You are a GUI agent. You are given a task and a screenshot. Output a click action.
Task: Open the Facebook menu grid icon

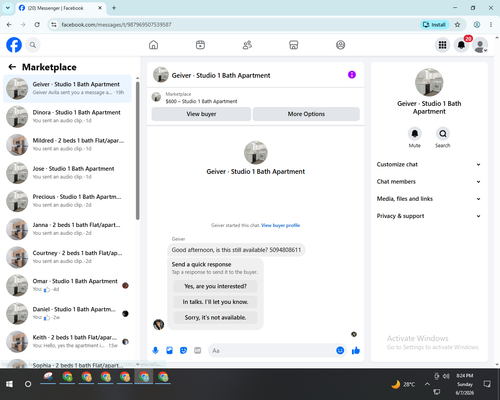click(x=442, y=45)
